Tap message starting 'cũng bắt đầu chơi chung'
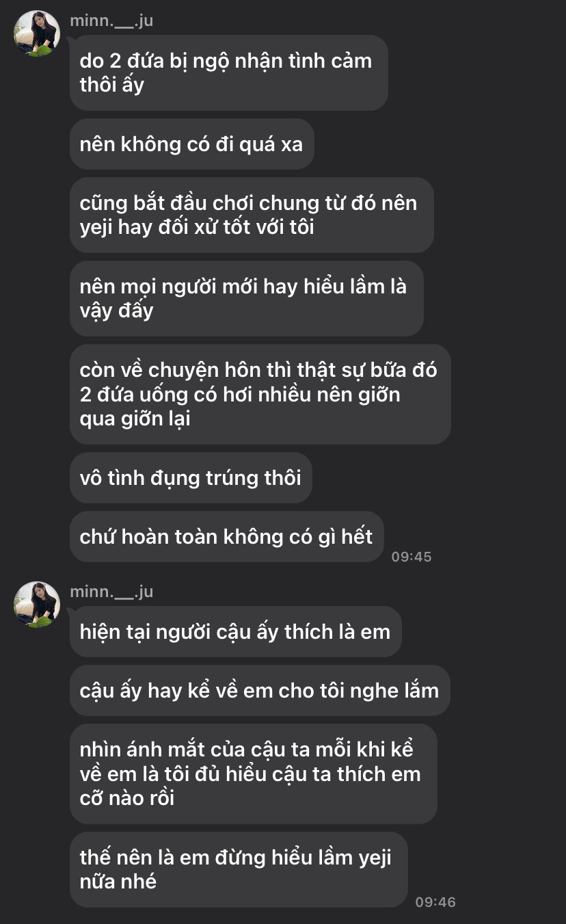 pos(252,215)
